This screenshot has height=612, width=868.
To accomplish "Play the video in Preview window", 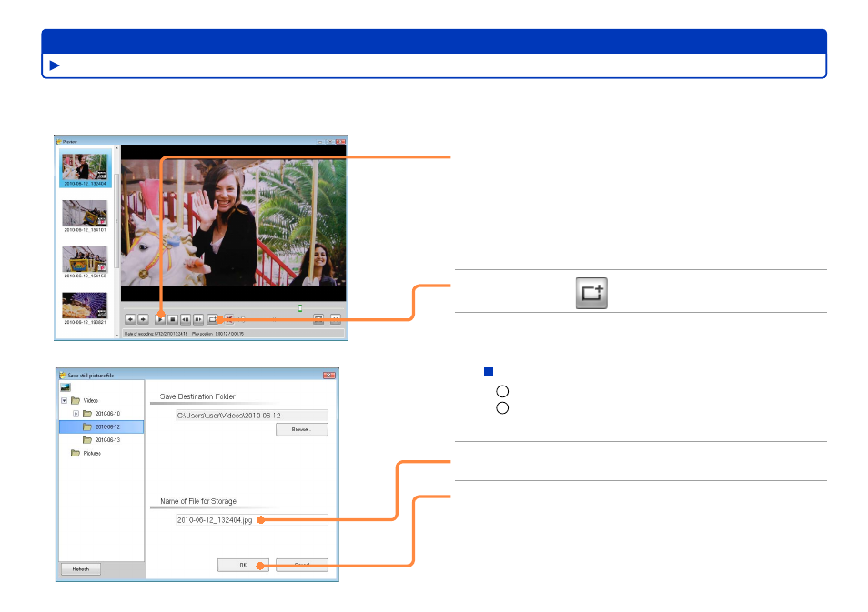I will pos(160,319).
